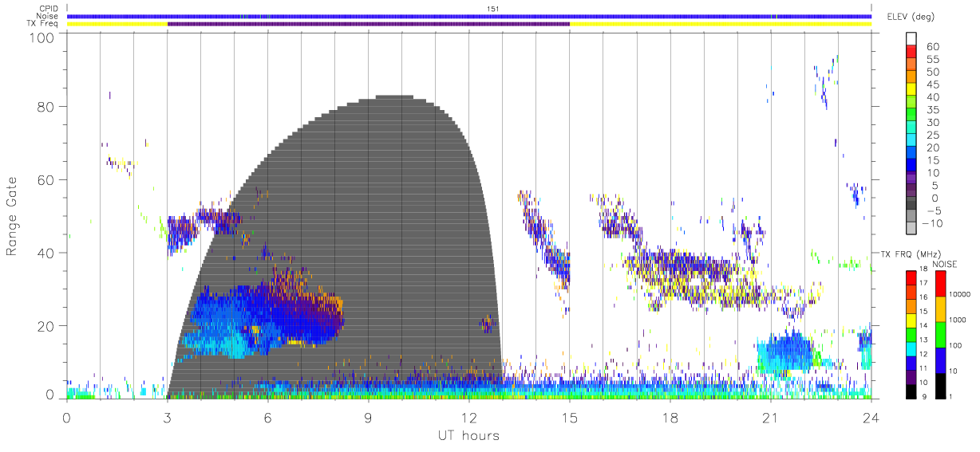Click the CPID value '151' above the plot
980x452 pixels.
click(x=492, y=8)
